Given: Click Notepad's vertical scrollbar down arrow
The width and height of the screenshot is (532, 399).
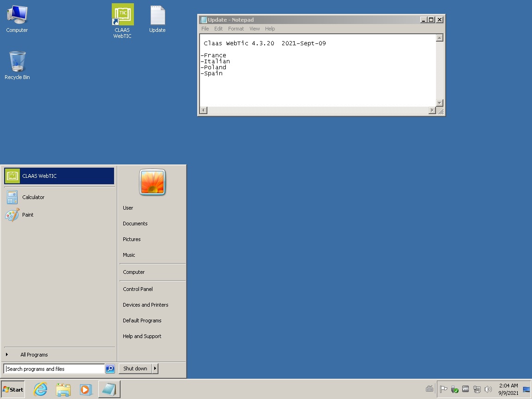Looking at the screenshot, I should click(x=439, y=103).
